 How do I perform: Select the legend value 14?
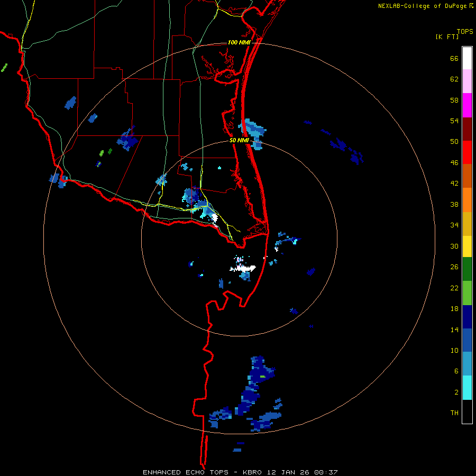[454, 329]
